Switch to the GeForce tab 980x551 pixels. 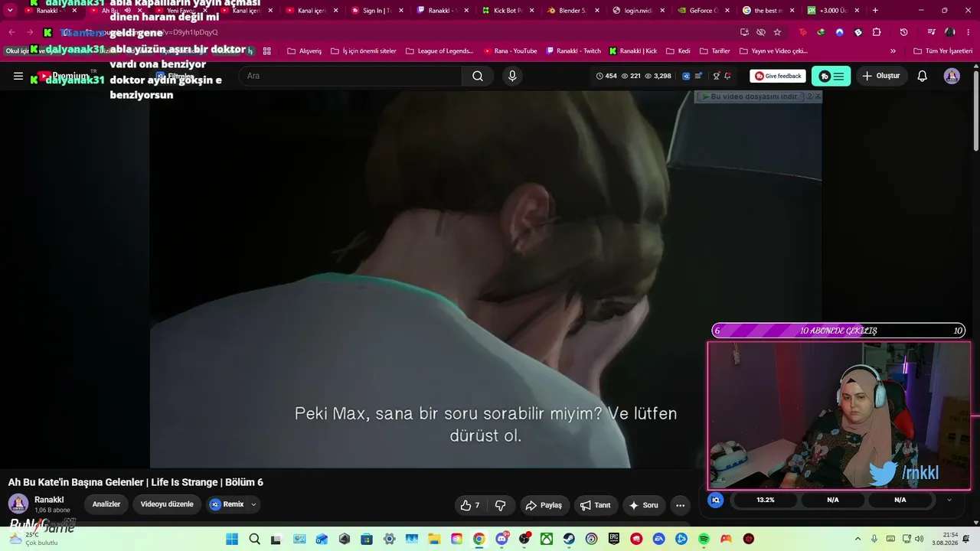703,11
